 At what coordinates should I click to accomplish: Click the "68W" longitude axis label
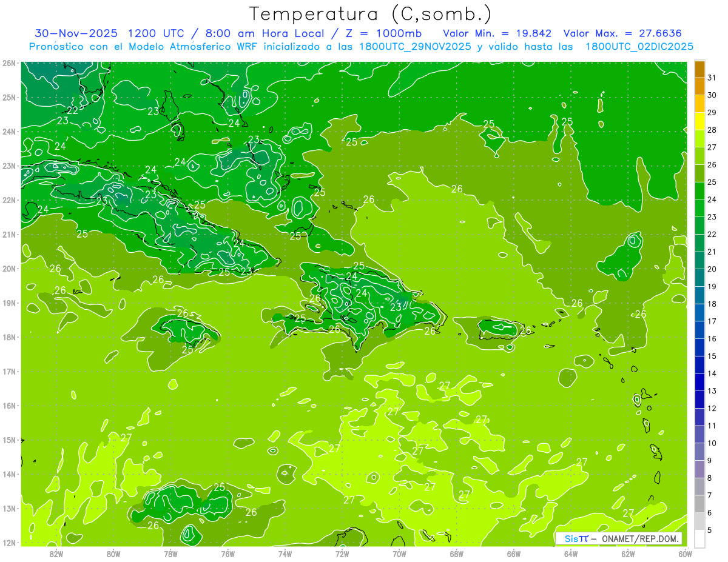pos(457,554)
